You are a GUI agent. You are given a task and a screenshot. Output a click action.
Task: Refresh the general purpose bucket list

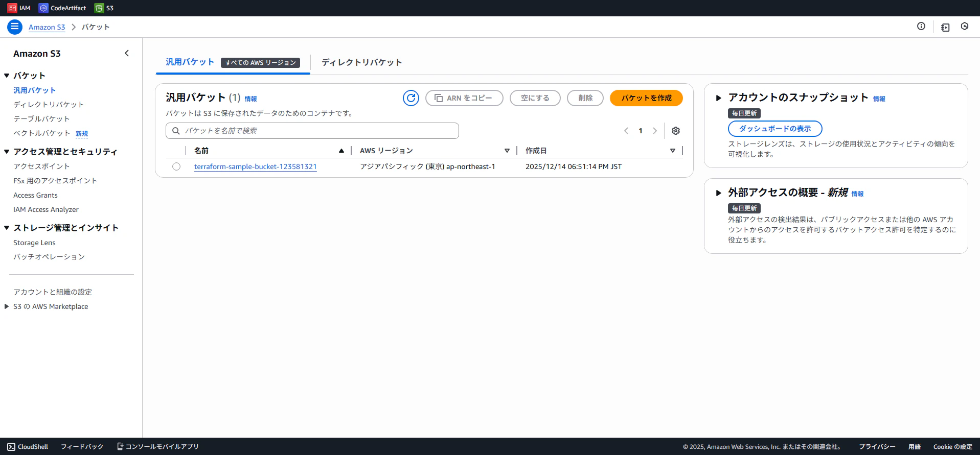pos(411,98)
